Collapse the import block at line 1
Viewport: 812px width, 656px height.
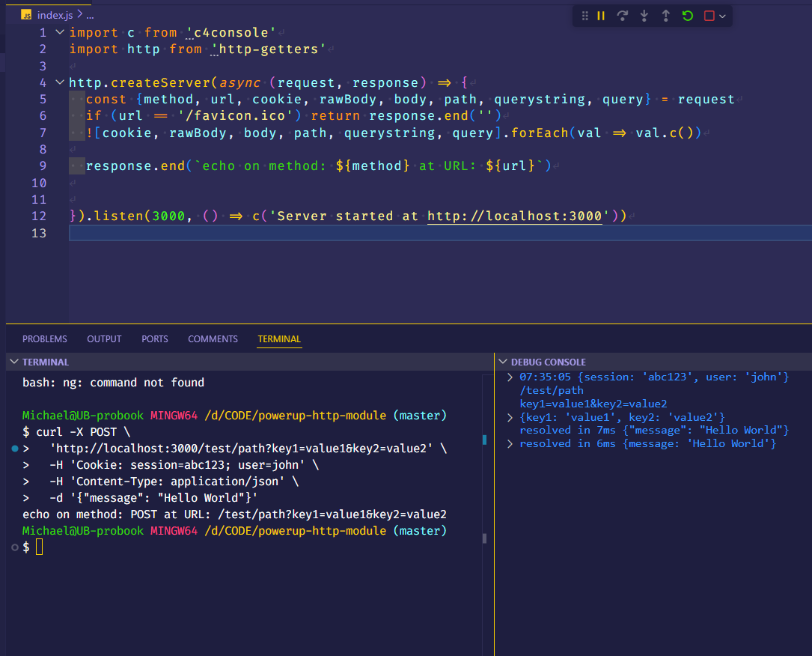click(x=60, y=32)
